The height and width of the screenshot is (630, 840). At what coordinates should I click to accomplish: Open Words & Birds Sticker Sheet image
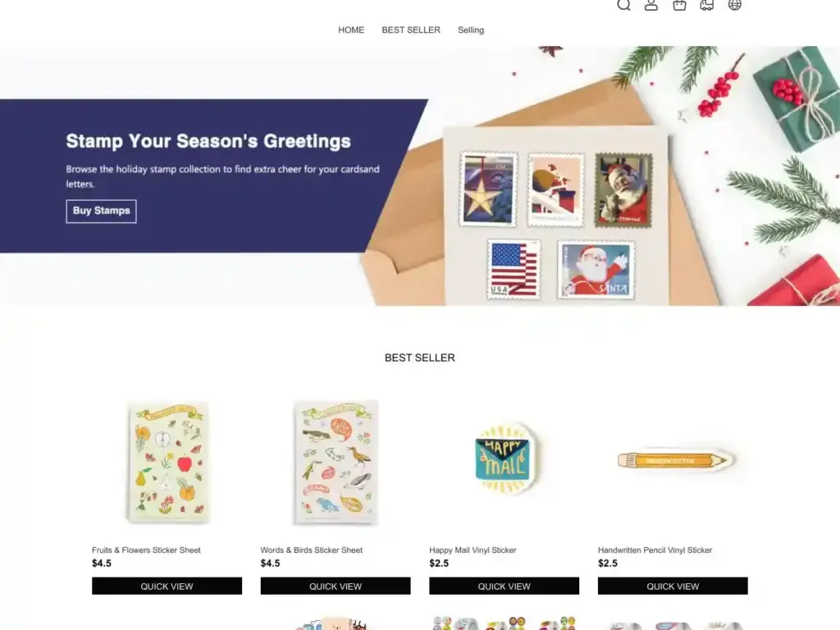click(x=336, y=463)
